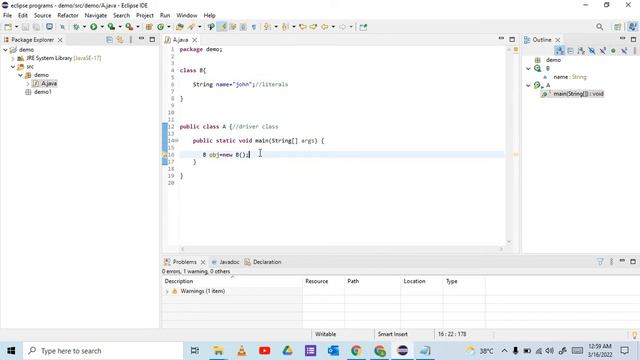Open the File menu
This screenshot has width=640, height=360.
coord(7,16)
